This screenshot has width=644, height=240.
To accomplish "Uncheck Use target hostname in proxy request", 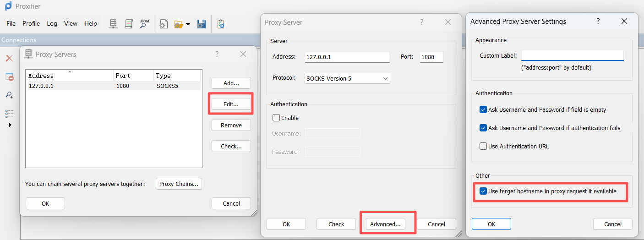I will pos(483,191).
